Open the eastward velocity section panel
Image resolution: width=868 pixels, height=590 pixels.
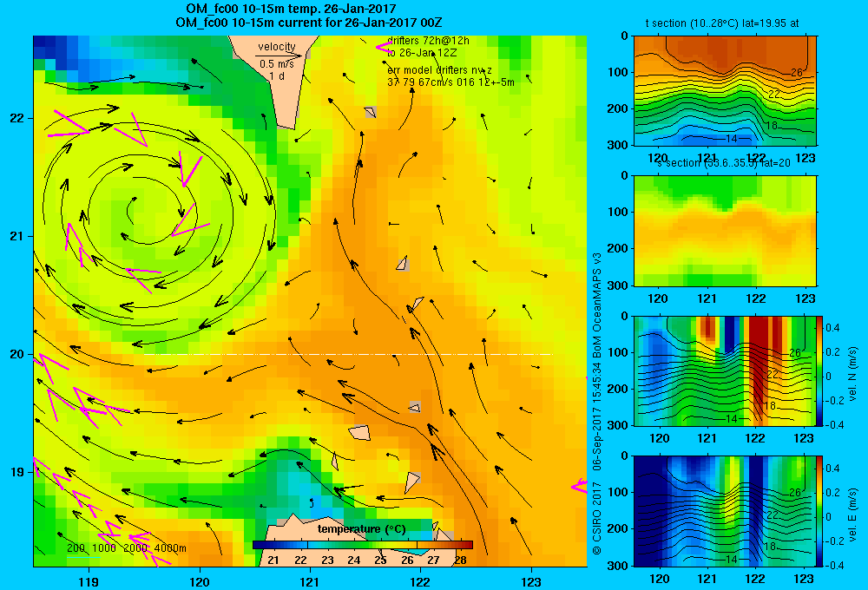725,511
